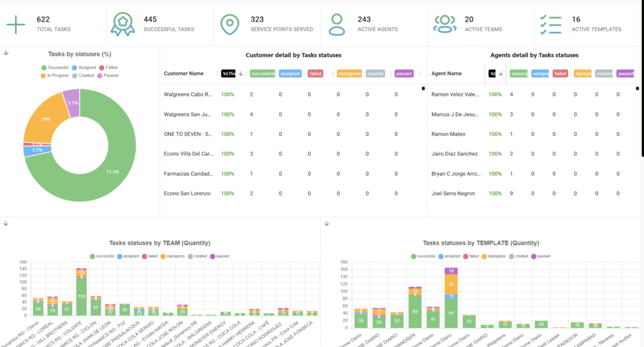Viewport: 644px width, 347px height.
Task: Toggle the Successful legend item in the pie chart
Action: pos(55,67)
